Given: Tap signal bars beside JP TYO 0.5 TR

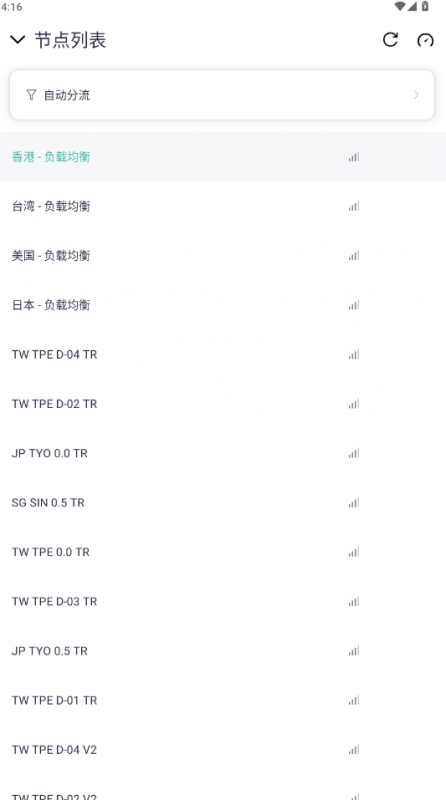Looking at the screenshot, I should pyautogui.click(x=354, y=651).
